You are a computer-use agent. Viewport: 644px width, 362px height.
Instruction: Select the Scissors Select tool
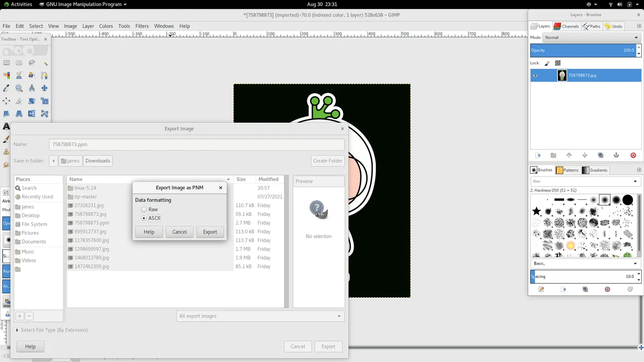pos(19,75)
